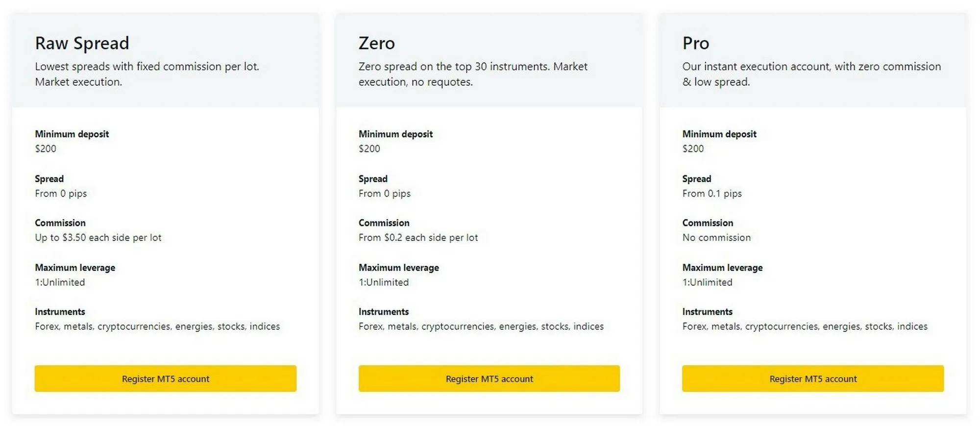Select the Raw Spread plan heading
This screenshot has width=980, height=426.
click(x=82, y=43)
